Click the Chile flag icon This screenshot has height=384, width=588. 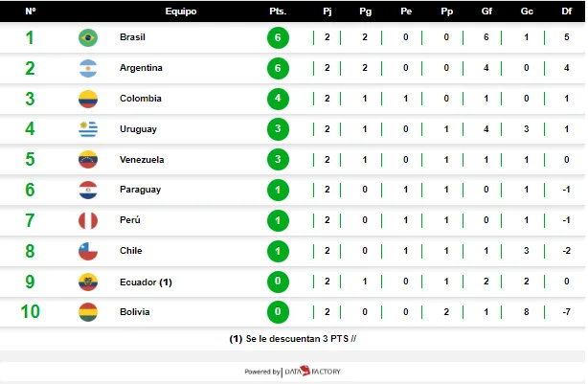click(88, 251)
